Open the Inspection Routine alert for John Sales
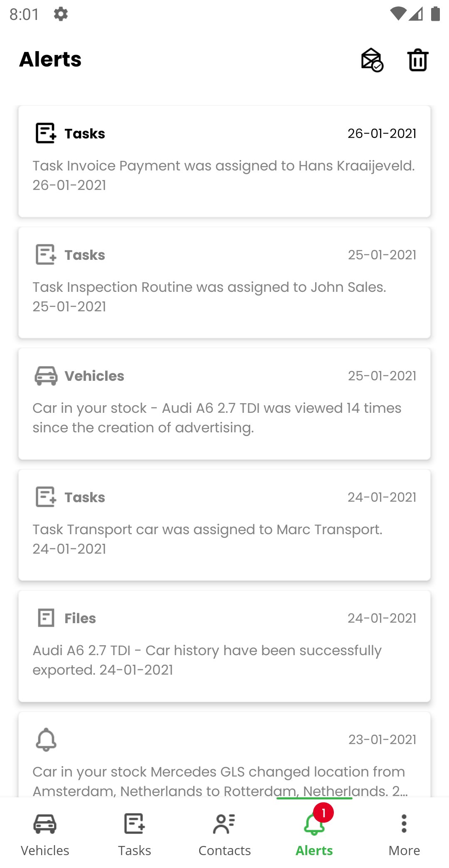This screenshot has width=449, height=868. pos(224,283)
